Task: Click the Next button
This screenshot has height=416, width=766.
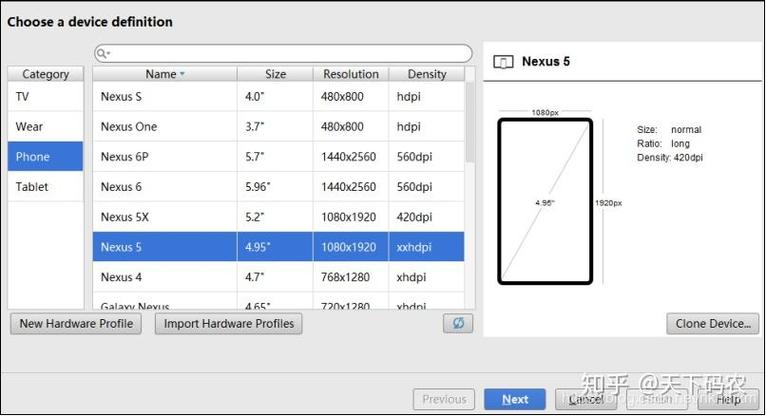Action: 515,399
